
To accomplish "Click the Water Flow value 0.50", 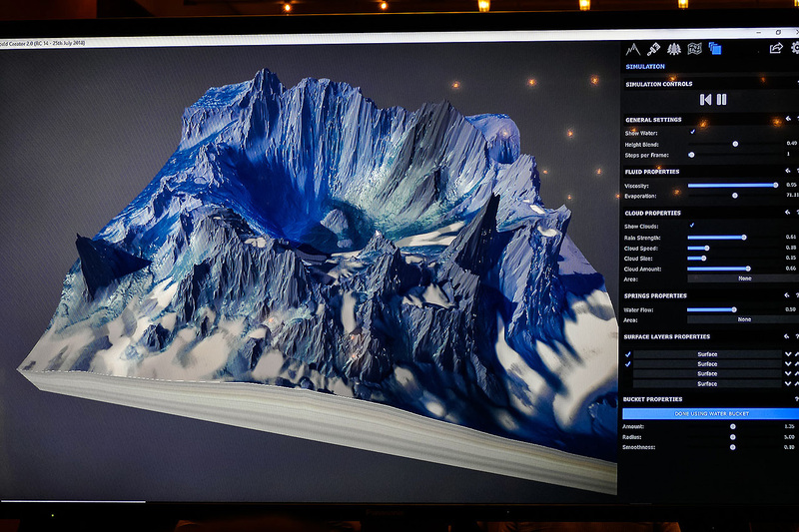I will [x=790, y=309].
